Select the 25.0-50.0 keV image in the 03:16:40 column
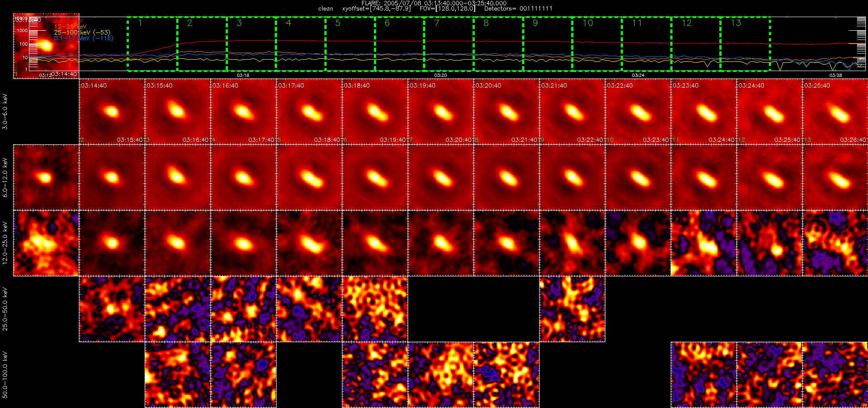This screenshot has width=868, height=408. pyautogui.click(x=243, y=309)
